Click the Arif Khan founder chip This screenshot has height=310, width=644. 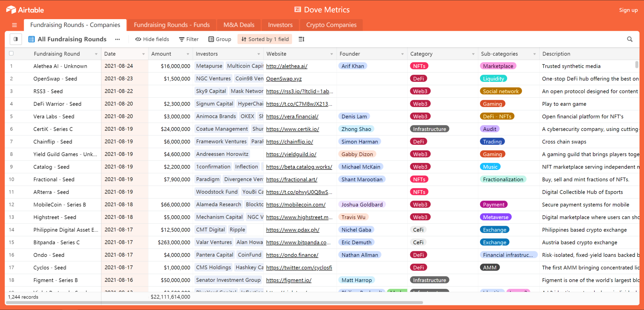[353, 66]
